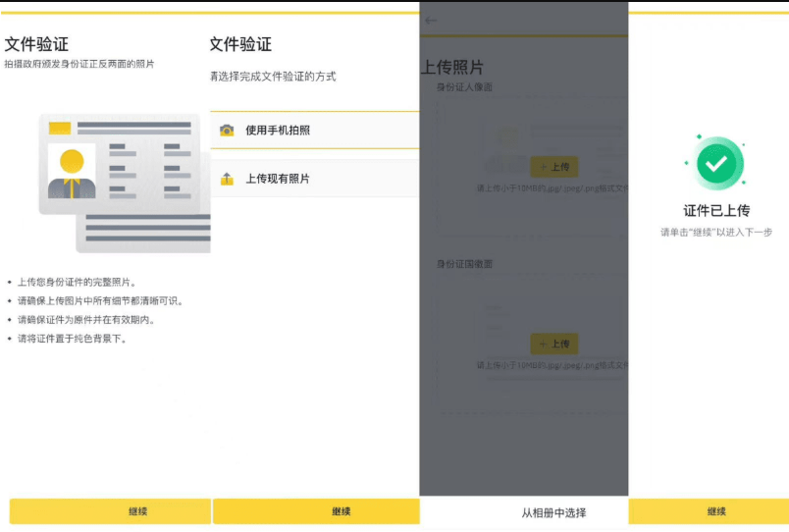
Task: Click the green checkmark success icon
Action: 719,164
